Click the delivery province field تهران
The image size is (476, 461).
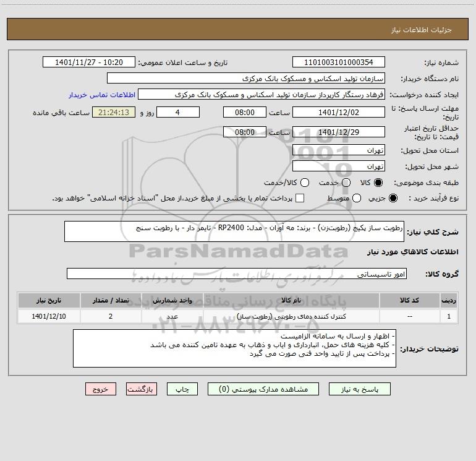click(339, 150)
